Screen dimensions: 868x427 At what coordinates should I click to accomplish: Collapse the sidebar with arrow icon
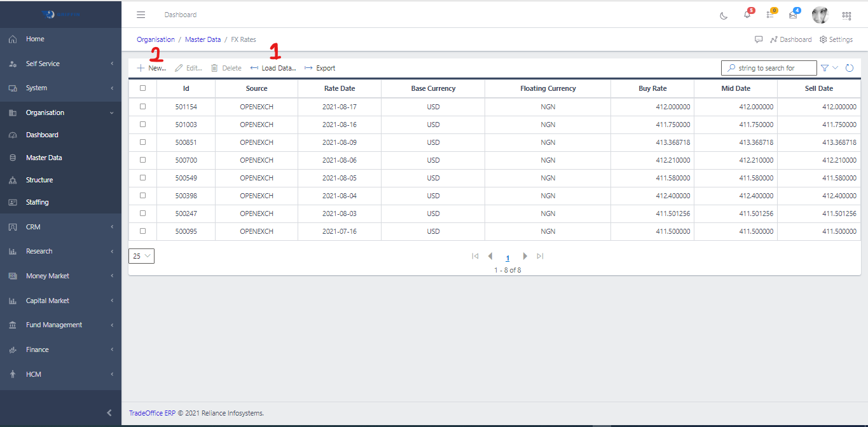click(109, 413)
